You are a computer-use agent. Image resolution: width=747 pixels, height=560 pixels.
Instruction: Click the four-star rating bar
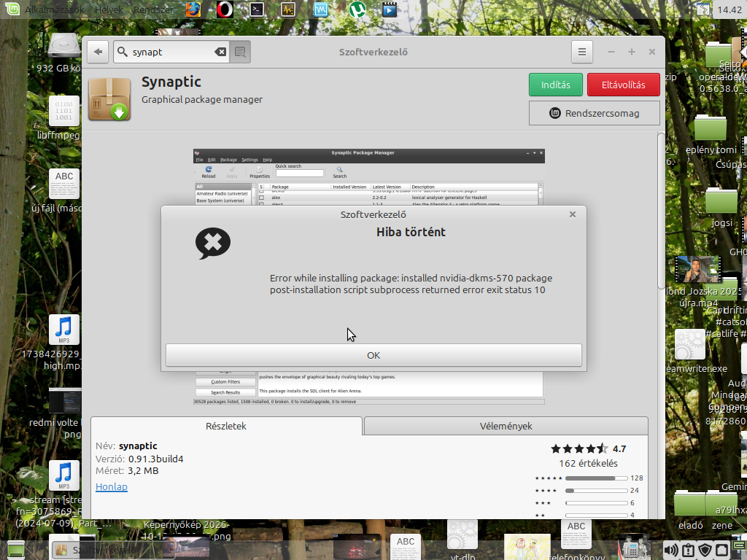[x=597, y=491]
